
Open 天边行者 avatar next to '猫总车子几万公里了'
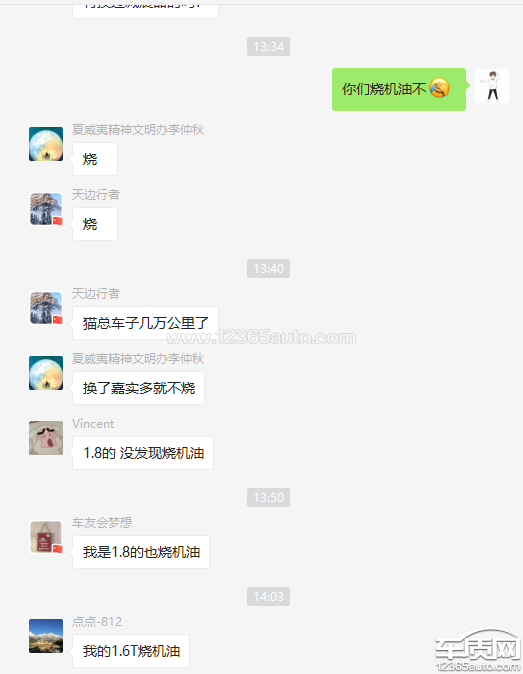(46, 308)
